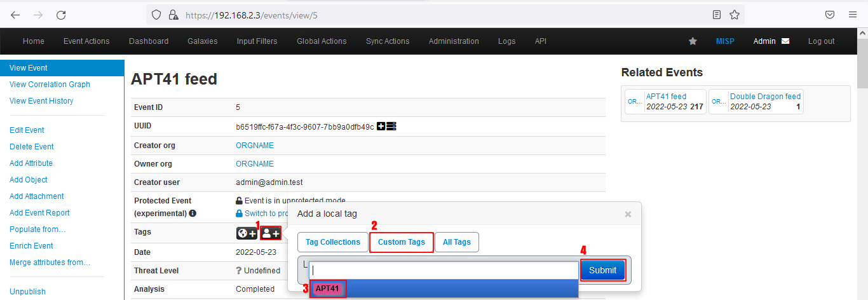Open View Correlation Graph in sidebar

coord(50,85)
